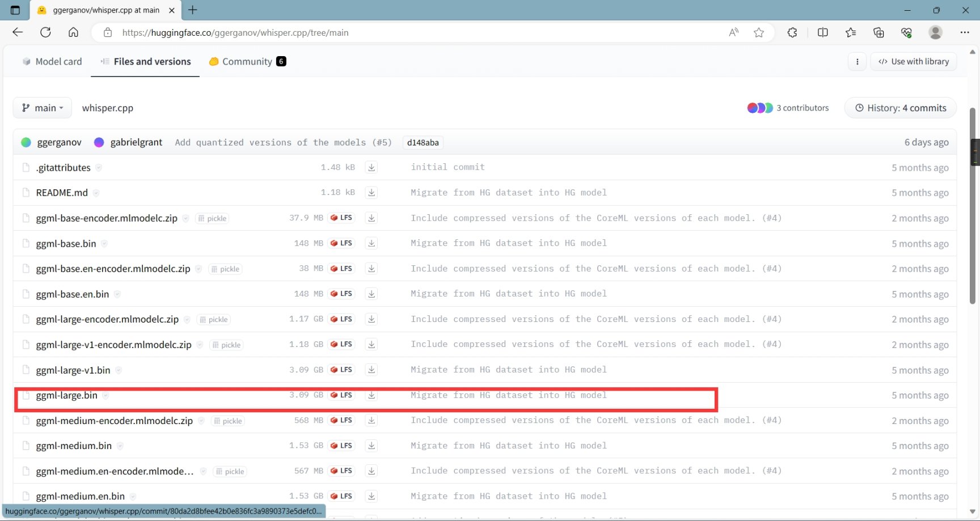Viewport: 980px width, 521px height.
Task: Open ggml-large-encoder.mlmodelc.zip file
Action: tap(107, 319)
